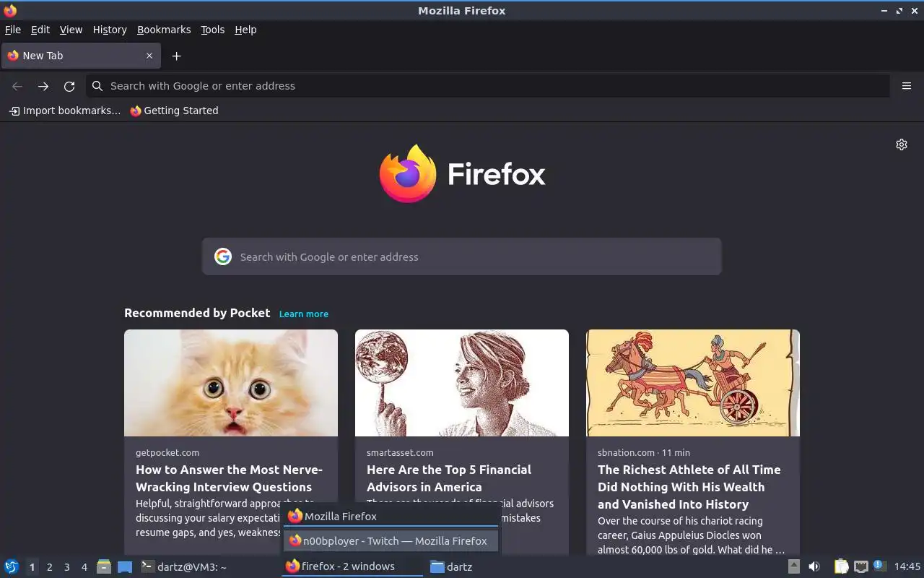
Task: Open the update notification tray icon
Action: coord(879,566)
